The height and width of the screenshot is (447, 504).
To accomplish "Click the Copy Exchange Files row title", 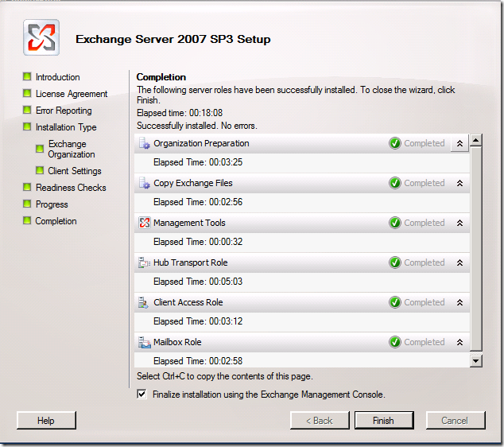I will point(193,183).
